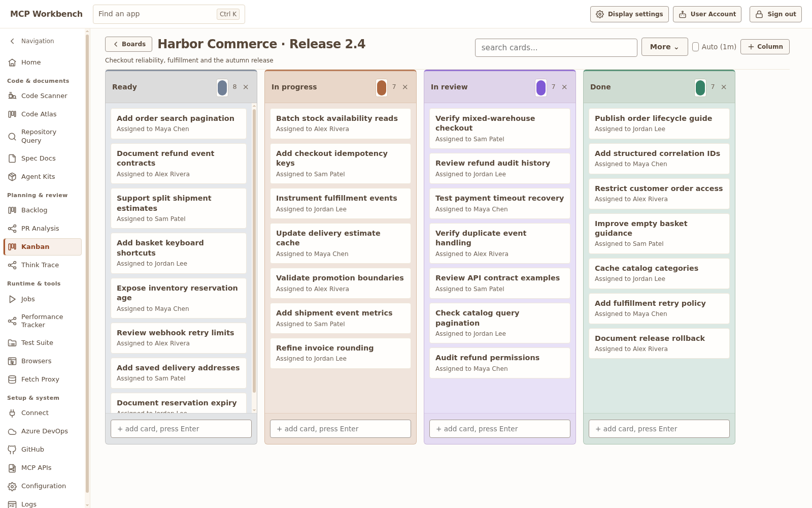Open the Code Atlas sidebar item
The image size is (812, 508).
pos(43,114)
